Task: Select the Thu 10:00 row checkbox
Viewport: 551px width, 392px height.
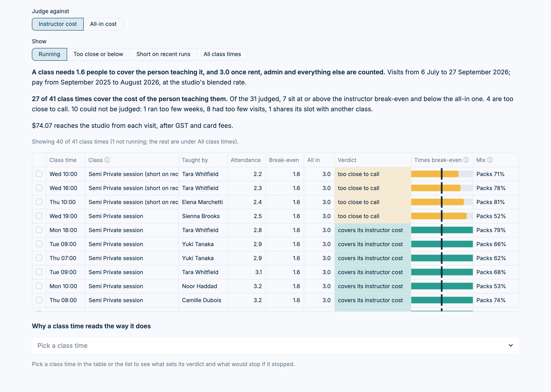Action: 39,202
